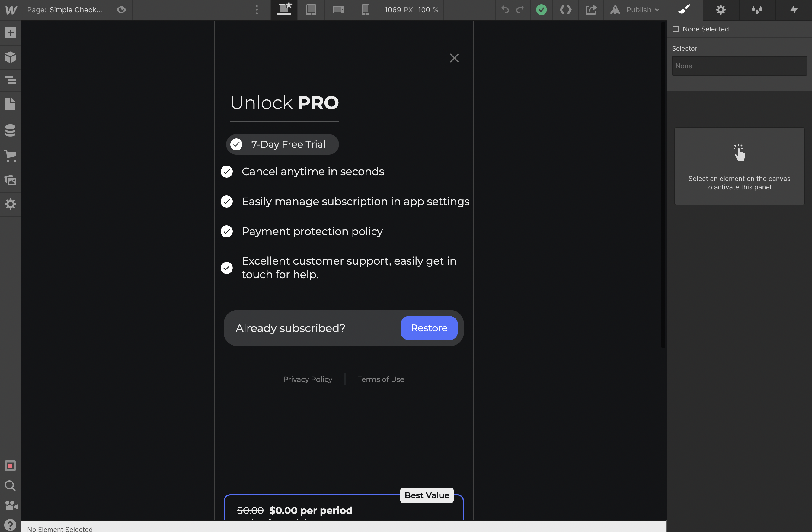Open the Audit panel square icon
The height and width of the screenshot is (532, 812).
(x=10, y=466)
